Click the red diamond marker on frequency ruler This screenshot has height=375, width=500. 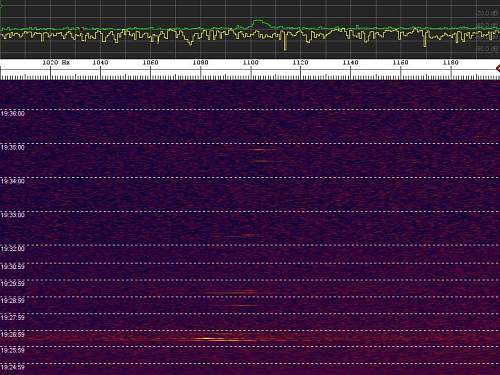(498, 68)
